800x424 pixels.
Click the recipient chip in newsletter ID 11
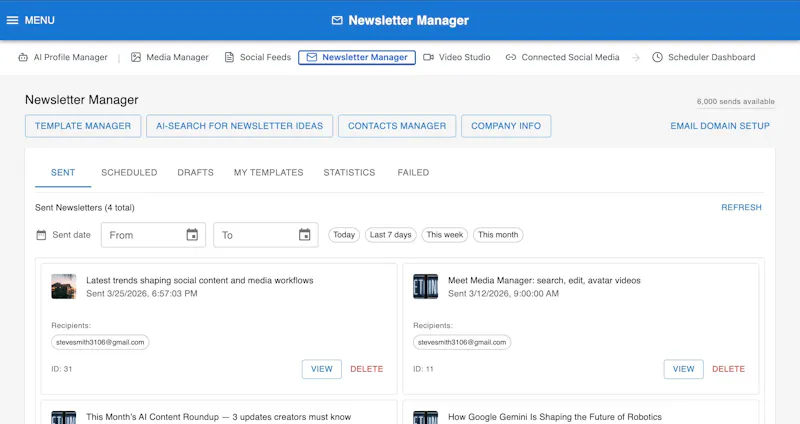pos(462,342)
